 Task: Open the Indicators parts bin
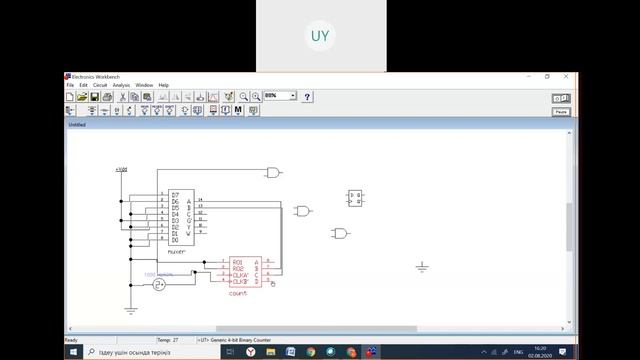click(x=213, y=110)
